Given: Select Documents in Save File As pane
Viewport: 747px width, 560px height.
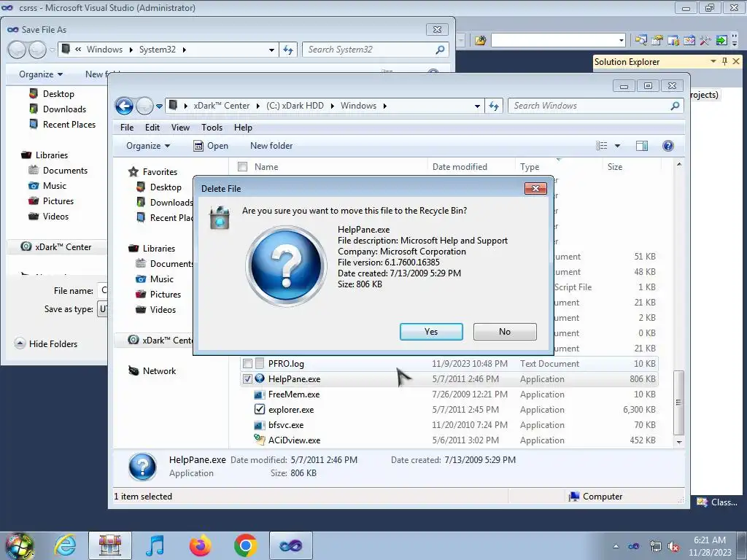Looking at the screenshot, I should pyautogui.click(x=65, y=171).
